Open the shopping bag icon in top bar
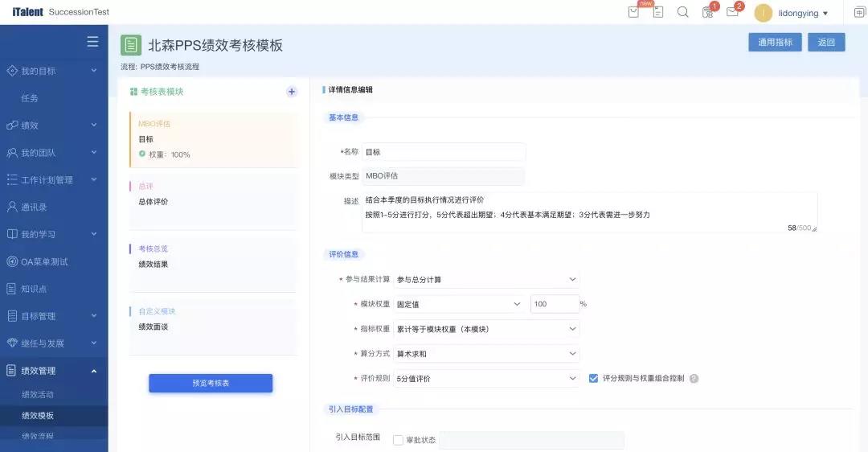The image size is (868, 452). (633, 12)
